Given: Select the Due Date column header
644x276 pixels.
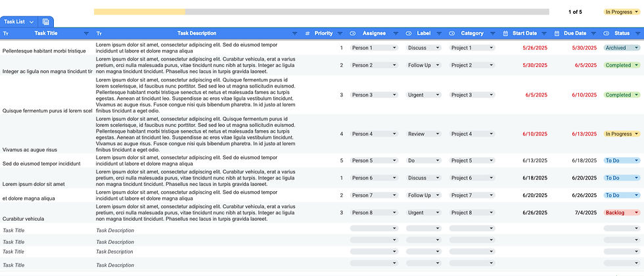Looking at the screenshot, I should click(574, 34).
